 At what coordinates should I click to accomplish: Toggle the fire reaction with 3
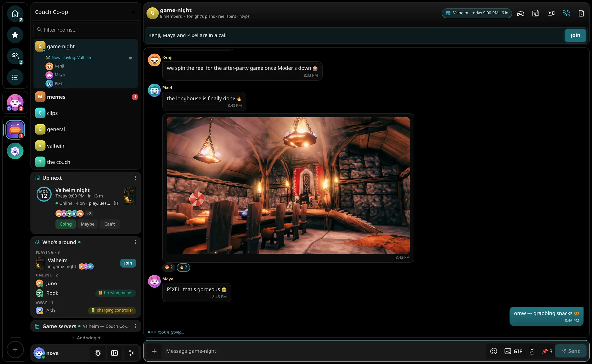pyautogui.click(x=184, y=267)
